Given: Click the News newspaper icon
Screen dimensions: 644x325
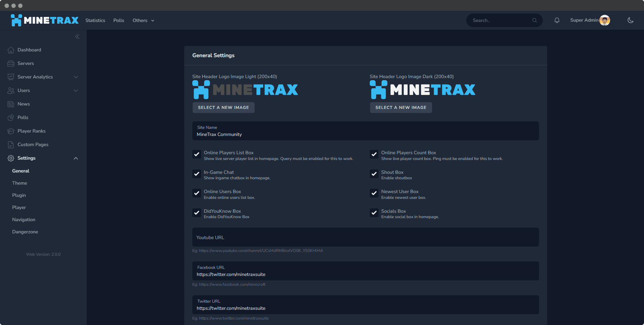Looking at the screenshot, I should pyautogui.click(x=11, y=104).
